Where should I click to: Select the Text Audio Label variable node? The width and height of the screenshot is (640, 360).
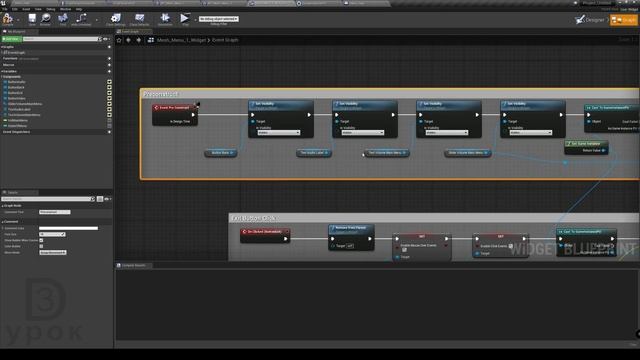313,153
